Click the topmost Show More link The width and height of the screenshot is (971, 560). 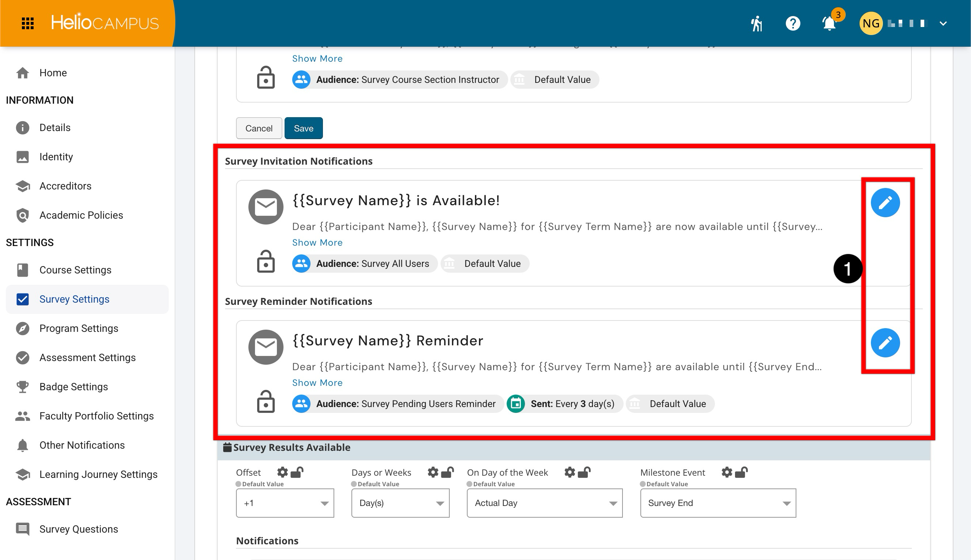pyautogui.click(x=317, y=58)
